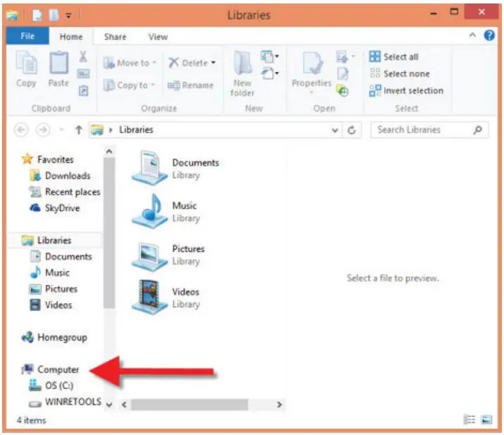Click Libraries in the address bar
The image size is (504, 435).
(x=136, y=130)
